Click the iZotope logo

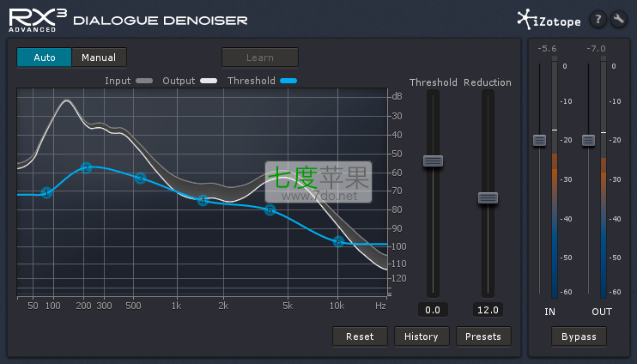tap(549, 20)
